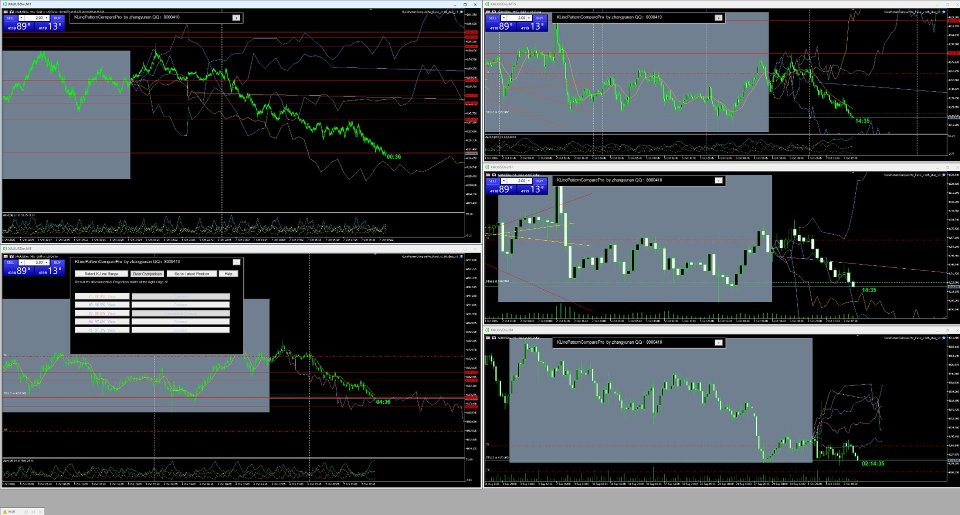Image resolution: width=960 pixels, height=515 pixels.
Task: Increase lot volume arrow in middle-right chart
Action: click(x=529, y=181)
